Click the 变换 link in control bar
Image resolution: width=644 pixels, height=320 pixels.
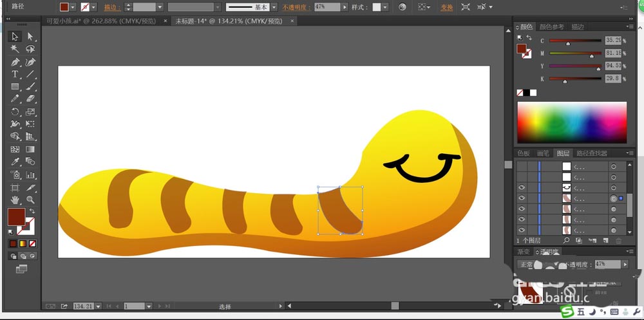(x=446, y=7)
